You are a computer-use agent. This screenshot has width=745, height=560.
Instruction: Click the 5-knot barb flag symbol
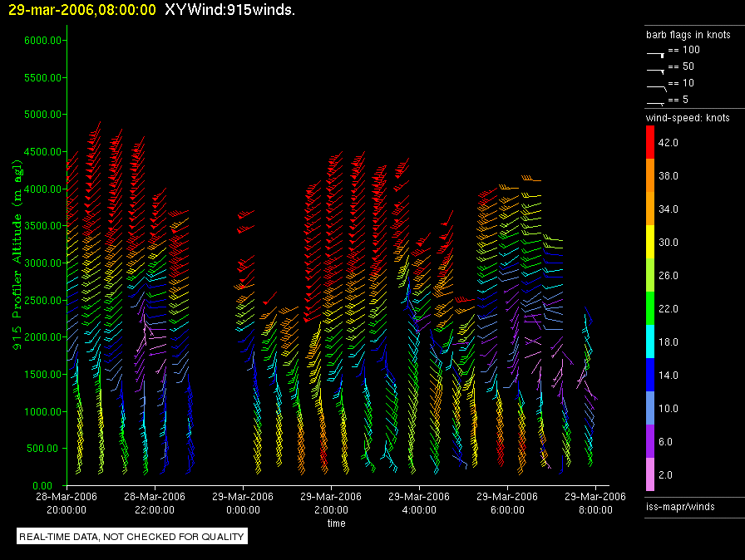655,101
